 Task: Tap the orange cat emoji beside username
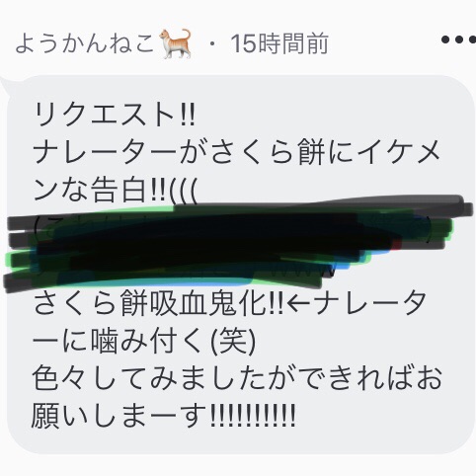coord(176,43)
